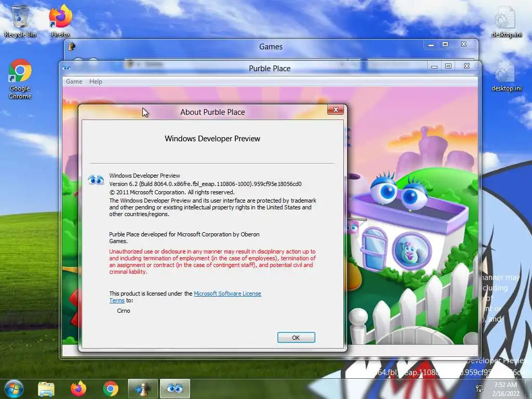Close the Games window
The width and height of the screenshot is (532, 399).
[464, 45]
